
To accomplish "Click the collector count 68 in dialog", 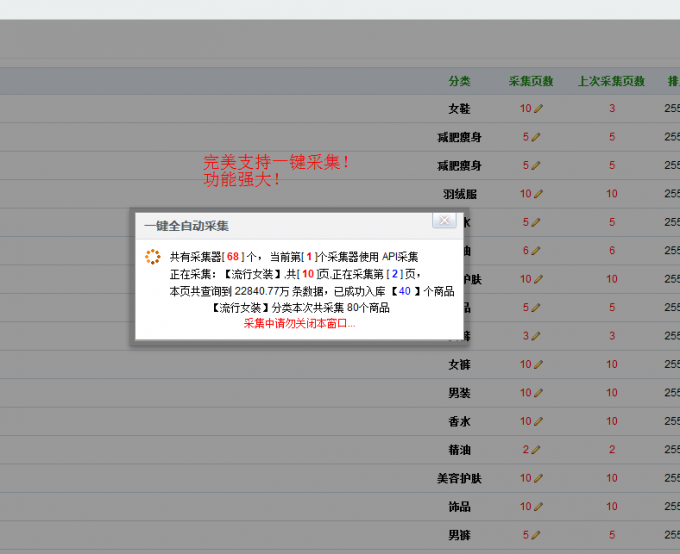I will 233,257.
